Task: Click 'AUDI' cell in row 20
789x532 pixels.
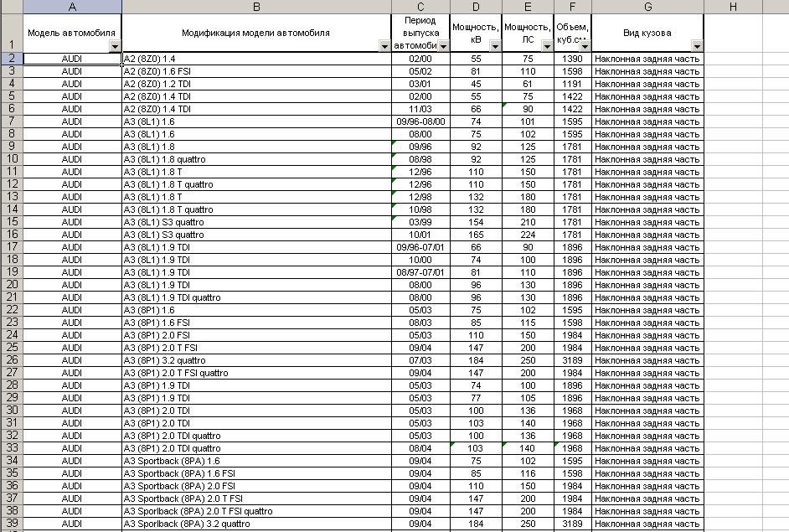Action: pyautogui.click(x=72, y=286)
